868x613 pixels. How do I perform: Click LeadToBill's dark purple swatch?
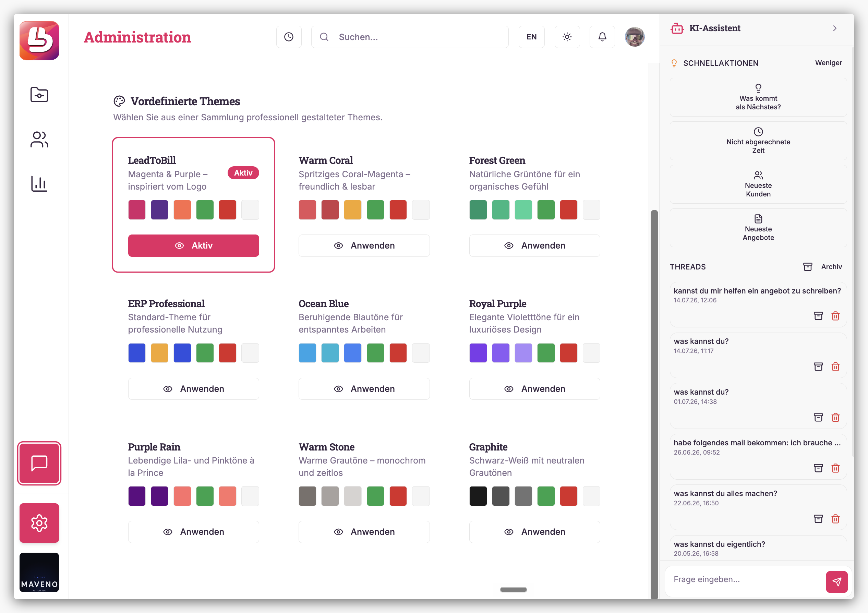click(x=159, y=210)
